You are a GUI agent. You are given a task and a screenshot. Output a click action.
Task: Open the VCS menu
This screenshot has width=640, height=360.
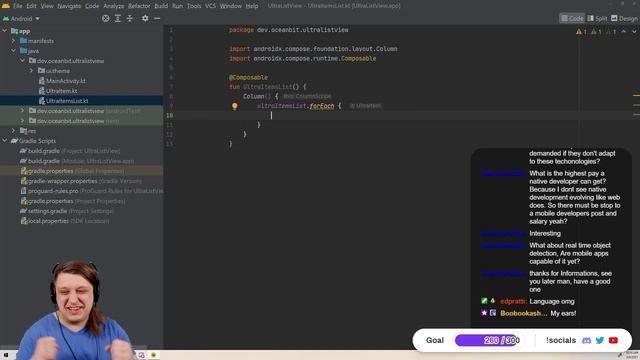pyautogui.click(x=210, y=6)
